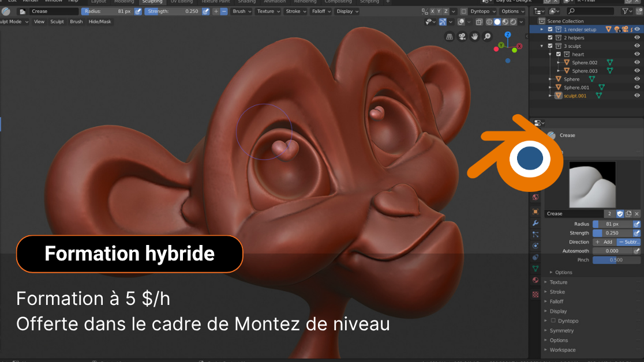Open the Stroke dropdown in header

(295, 12)
